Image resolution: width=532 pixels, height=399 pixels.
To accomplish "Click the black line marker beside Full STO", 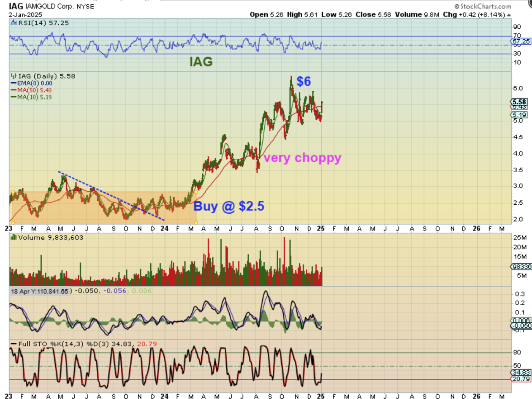I will [x=13, y=345].
